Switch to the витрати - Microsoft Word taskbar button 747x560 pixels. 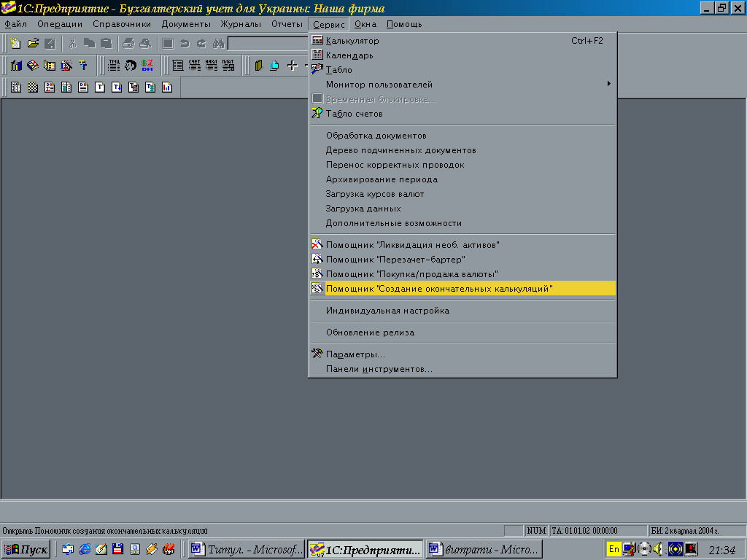click(x=484, y=550)
